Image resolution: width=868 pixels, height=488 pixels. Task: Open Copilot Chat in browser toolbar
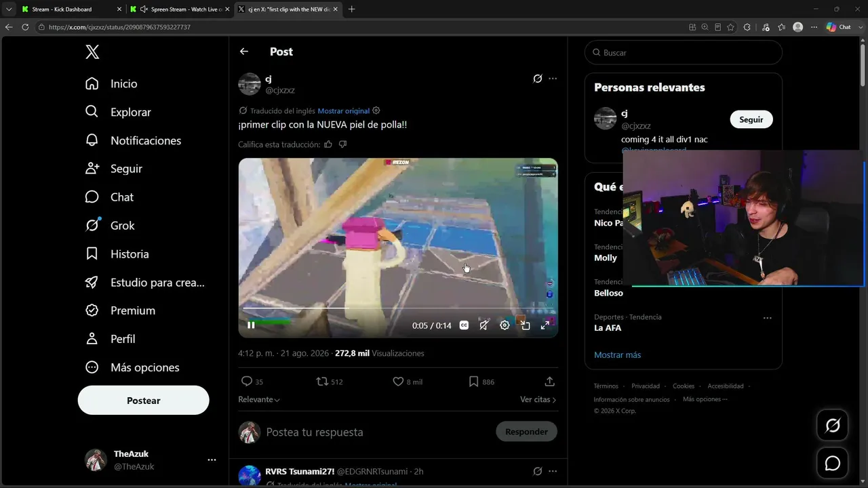pos(839,27)
